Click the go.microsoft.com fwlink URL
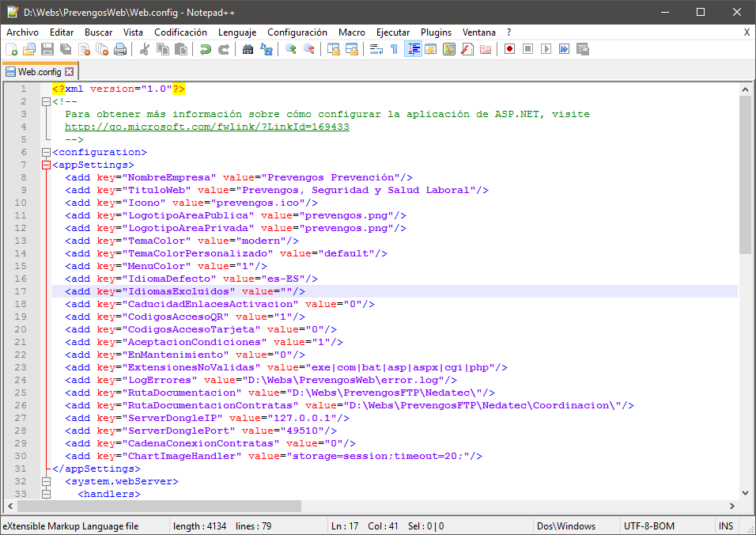Viewport: 756px width, 535px height. click(x=206, y=127)
